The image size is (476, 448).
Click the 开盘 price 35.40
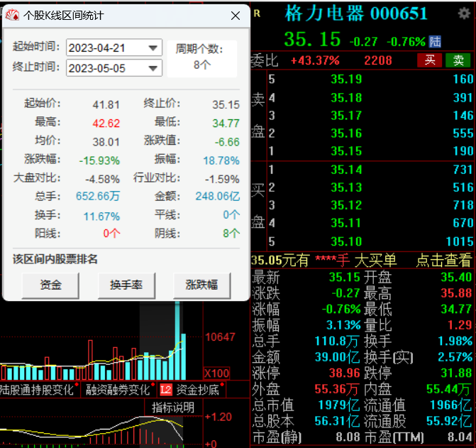456,277
